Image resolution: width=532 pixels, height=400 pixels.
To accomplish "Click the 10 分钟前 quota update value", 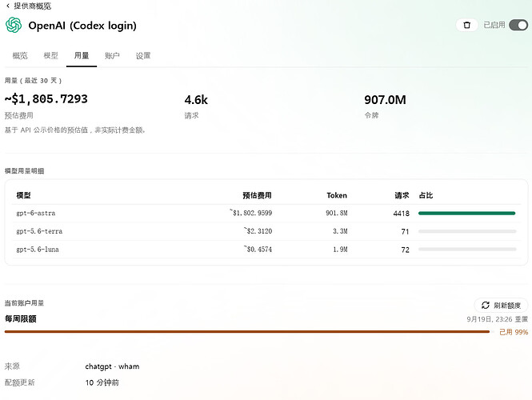I will (x=102, y=382).
